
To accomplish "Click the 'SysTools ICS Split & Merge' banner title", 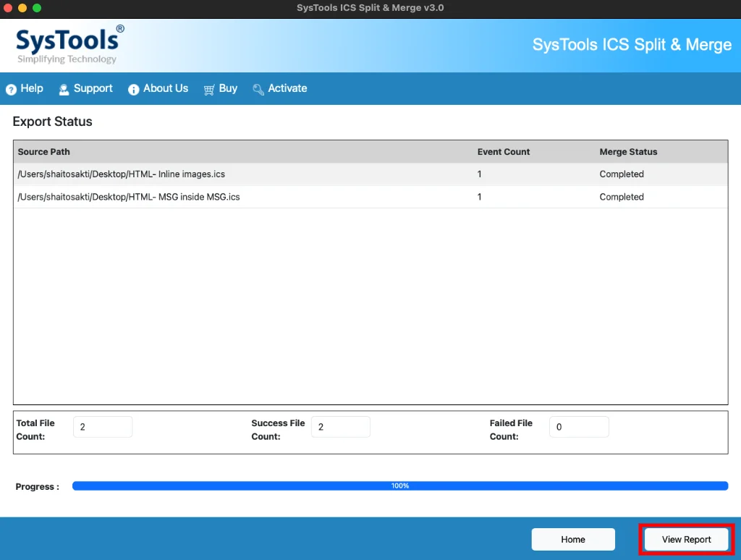I will coord(632,44).
